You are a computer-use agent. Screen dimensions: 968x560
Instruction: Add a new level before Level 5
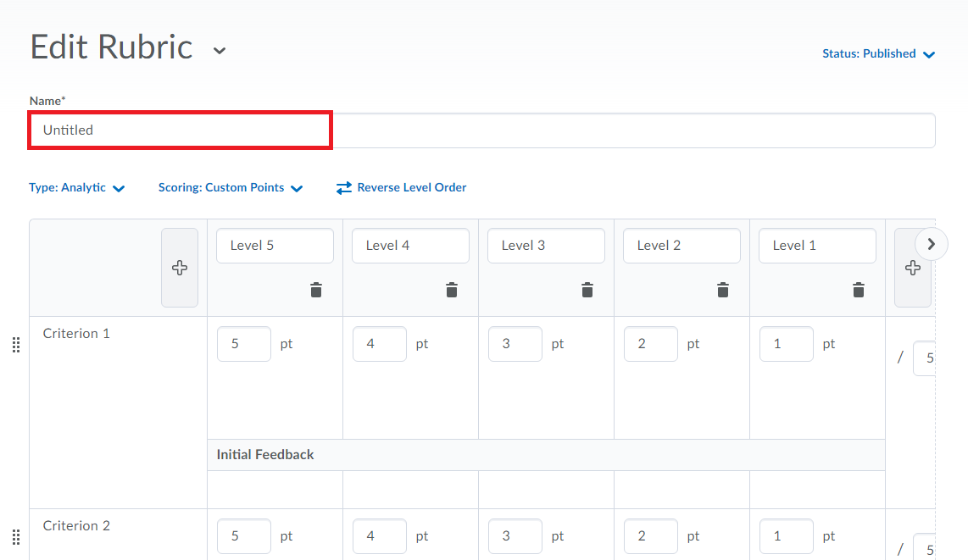pos(180,268)
